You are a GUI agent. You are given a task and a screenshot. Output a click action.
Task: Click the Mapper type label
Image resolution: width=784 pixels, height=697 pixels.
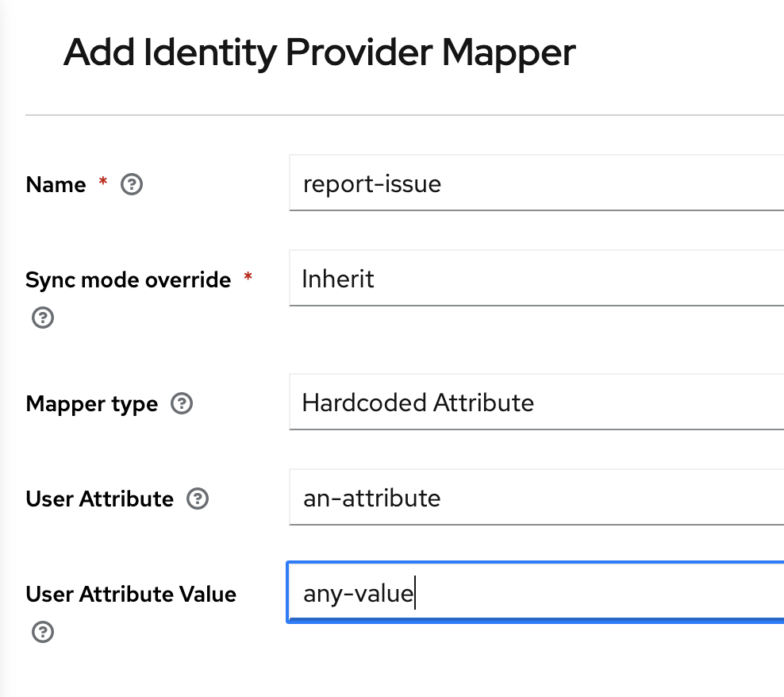91,403
